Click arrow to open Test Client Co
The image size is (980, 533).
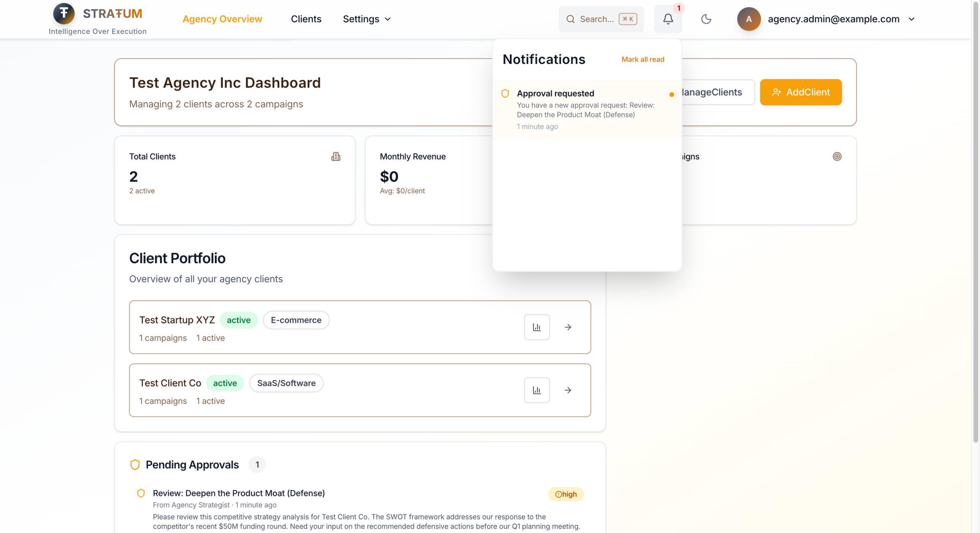click(568, 390)
